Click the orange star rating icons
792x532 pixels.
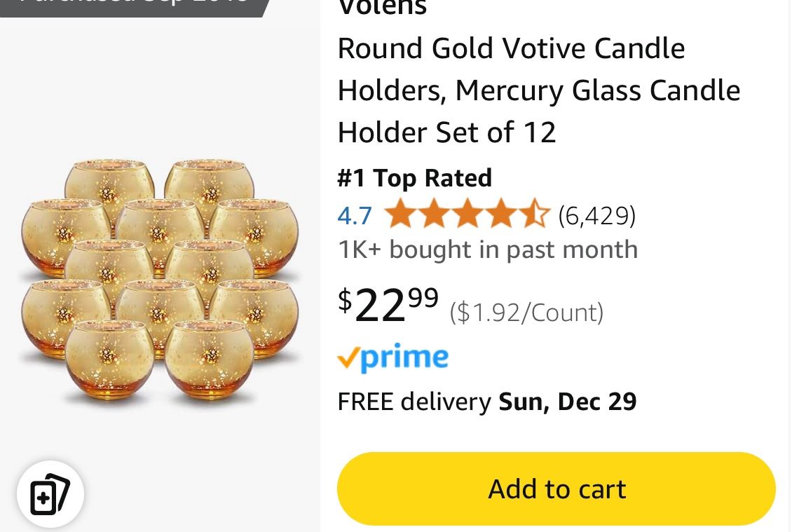click(x=466, y=214)
